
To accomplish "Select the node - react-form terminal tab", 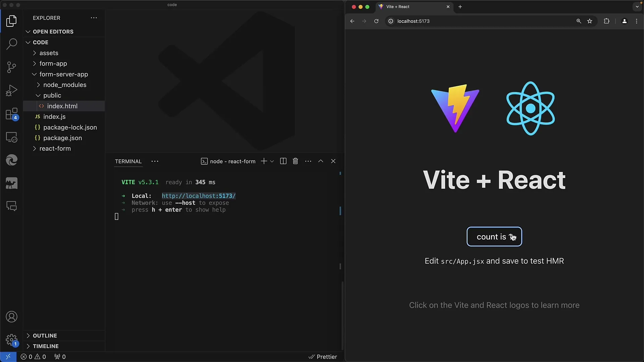I will coord(232,161).
